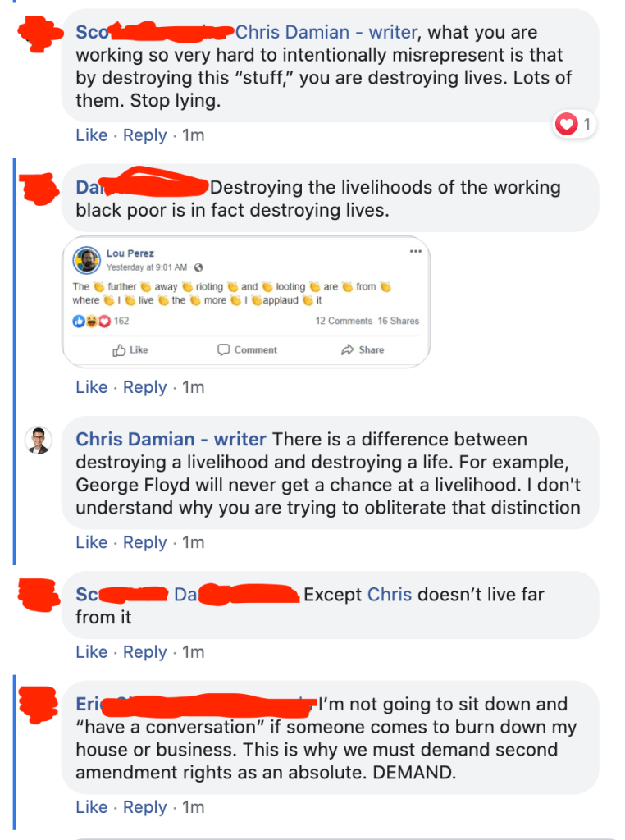Click the heart reaction badge on first comment
Image resolution: width=625 pixels, height=840 pixels.
point(574,125)
